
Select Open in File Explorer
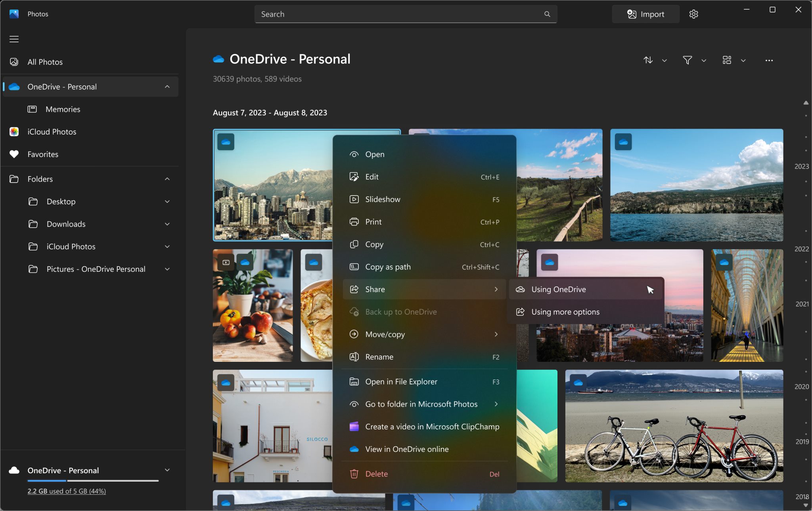(401, 381)
